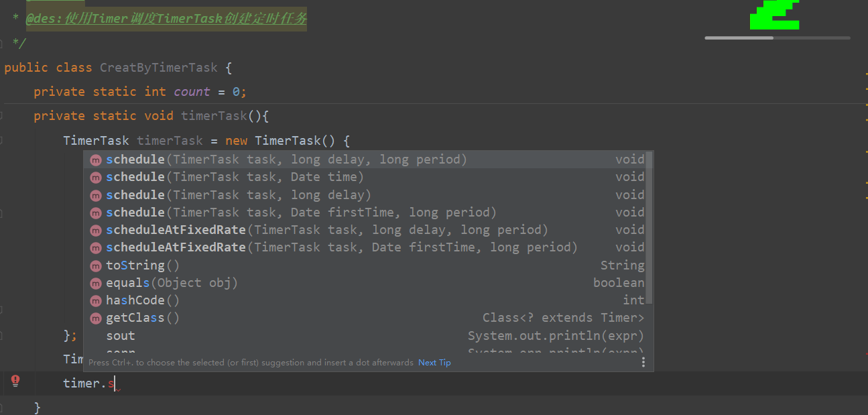Click method icon beside hashCode()

click(96, 300)
